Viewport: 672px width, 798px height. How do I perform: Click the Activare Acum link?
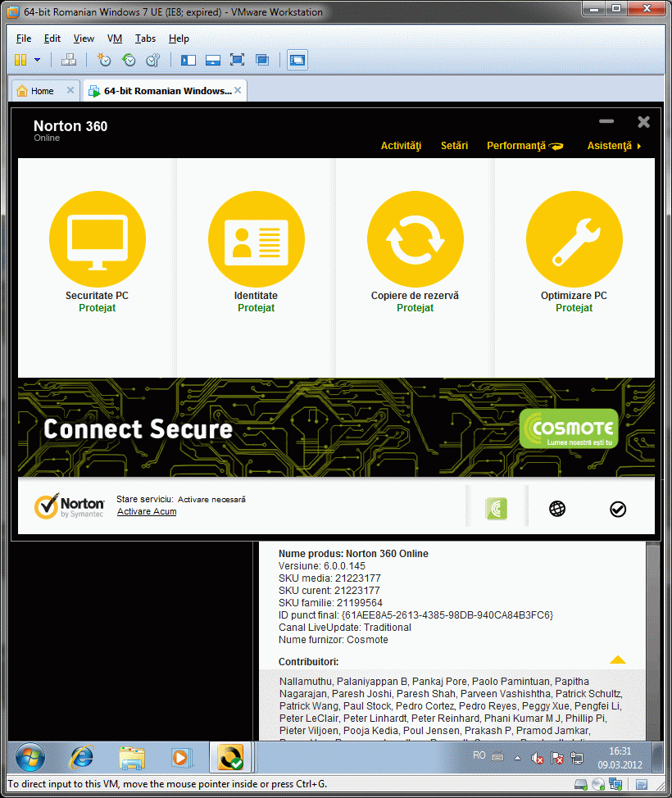click(147, 511)
